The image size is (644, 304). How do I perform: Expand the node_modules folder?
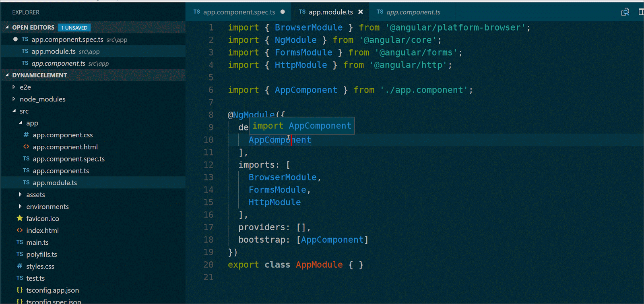[x=14, y=99]
